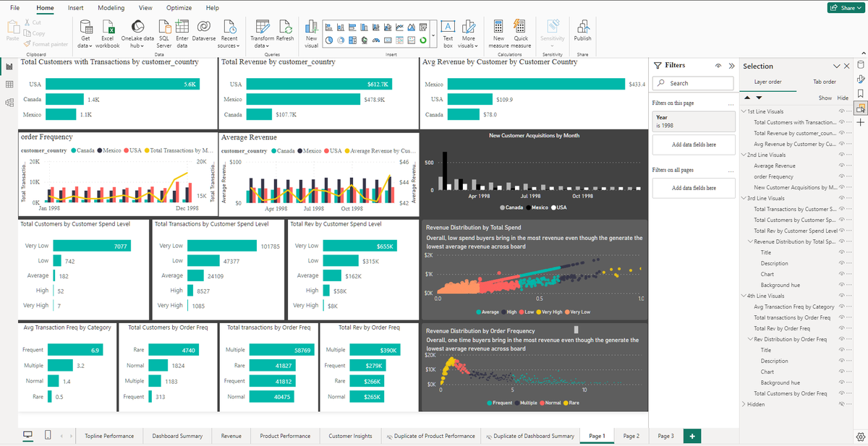Viewport: 868px width, 446px height.
Task: Open the Bookmarks pane icon
Action: [x=860, y=94]
